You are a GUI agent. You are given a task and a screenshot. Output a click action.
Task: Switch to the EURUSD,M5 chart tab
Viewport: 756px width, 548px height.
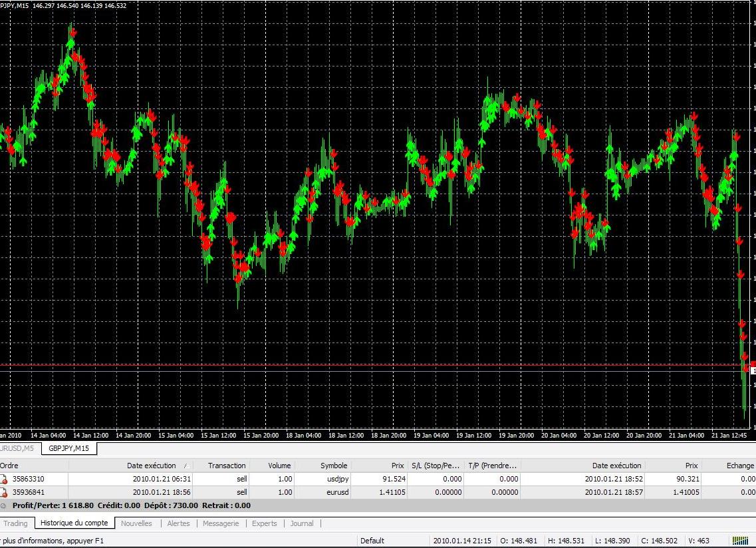pos(20,449)
